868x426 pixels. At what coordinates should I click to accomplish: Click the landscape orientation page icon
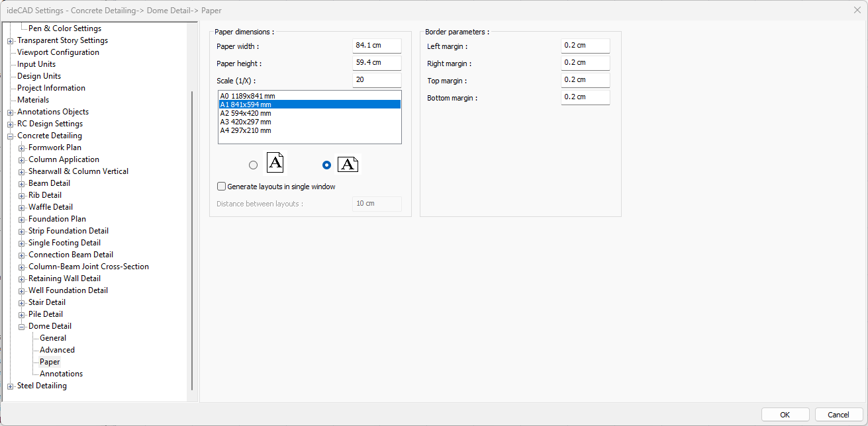(347, 165)
